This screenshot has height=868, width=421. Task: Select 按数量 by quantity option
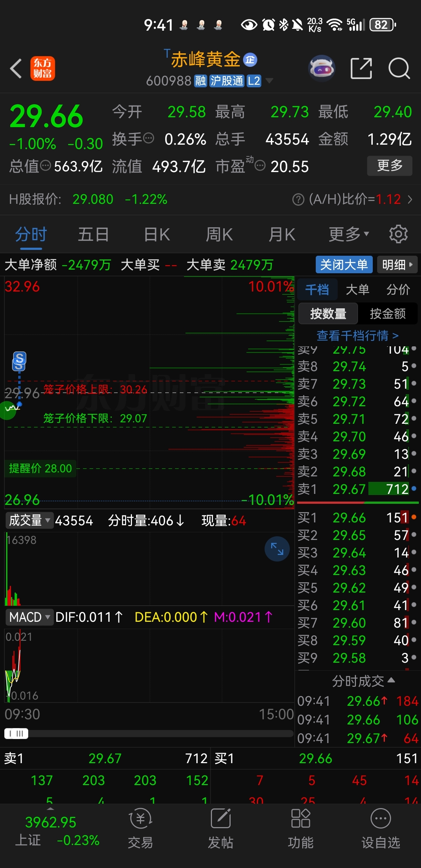point(328,313)
